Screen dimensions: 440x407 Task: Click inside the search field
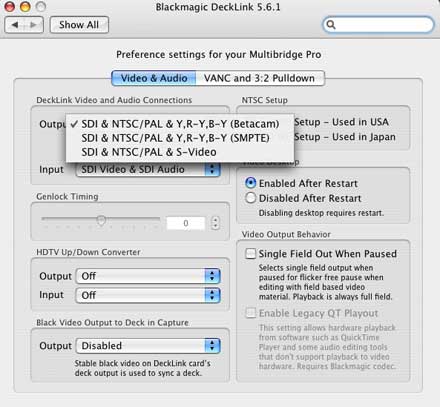378,25
